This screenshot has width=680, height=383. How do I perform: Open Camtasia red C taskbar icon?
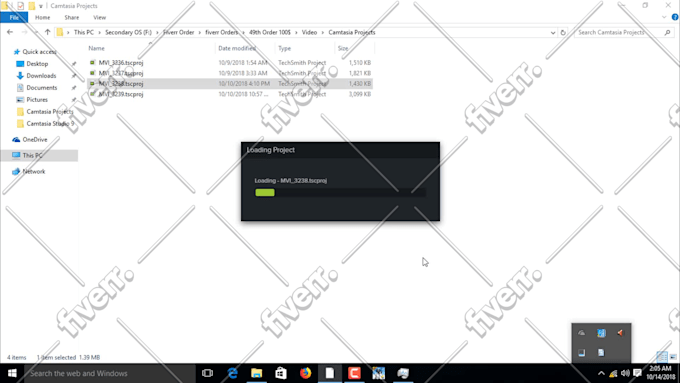tap(354, 373)
